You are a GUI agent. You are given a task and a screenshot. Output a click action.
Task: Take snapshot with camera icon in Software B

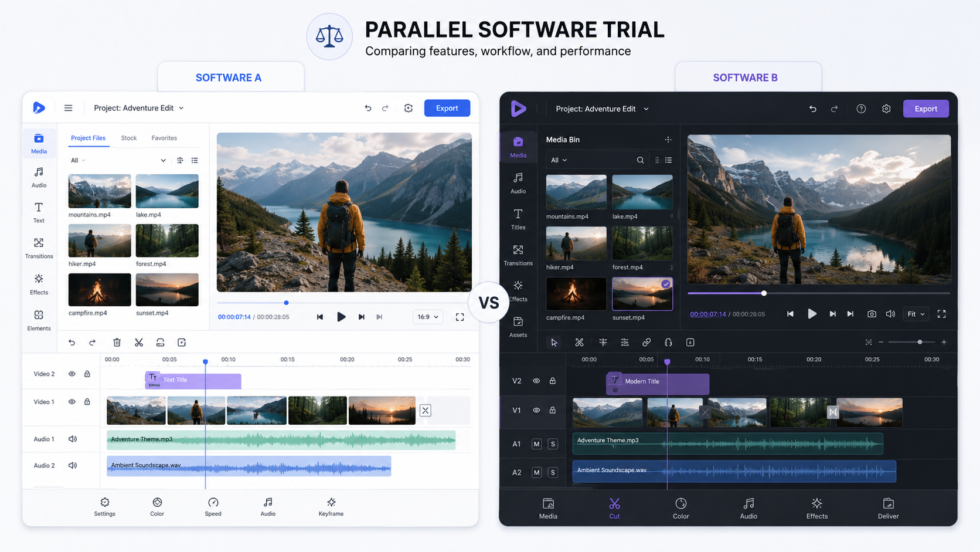pyautogui.click(x=872, y=314)
